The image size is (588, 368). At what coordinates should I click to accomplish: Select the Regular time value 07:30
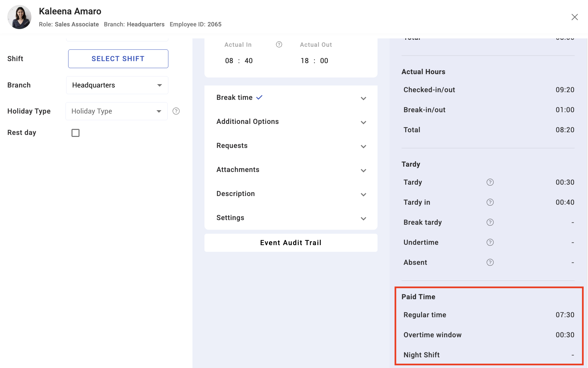click(565, 315)
